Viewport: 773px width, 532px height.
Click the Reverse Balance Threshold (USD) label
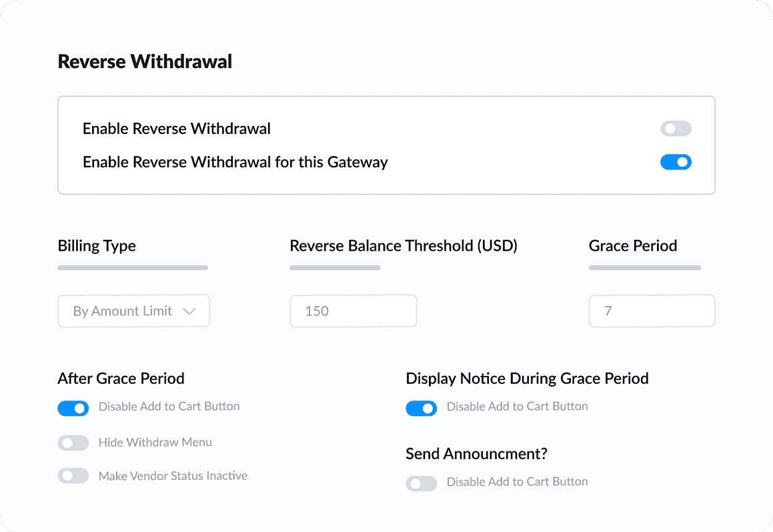point(404,245)
